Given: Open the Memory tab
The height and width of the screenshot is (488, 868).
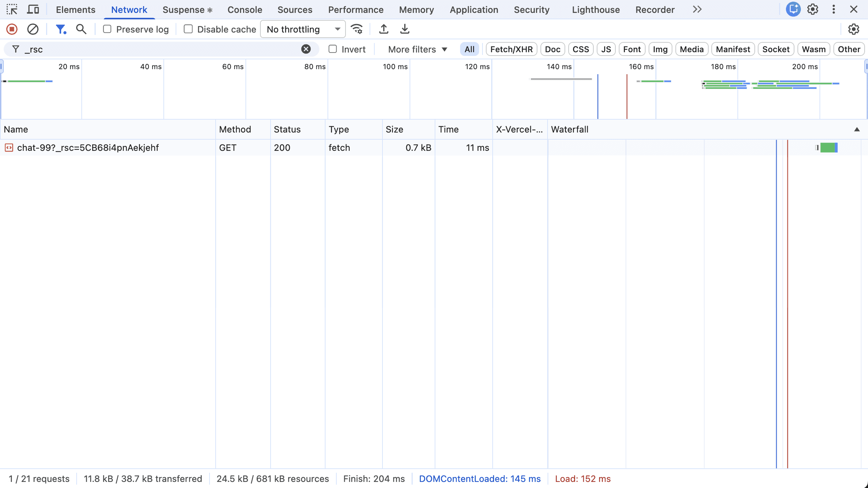Looking at the screenshot, I should click(x=416, y=9).
